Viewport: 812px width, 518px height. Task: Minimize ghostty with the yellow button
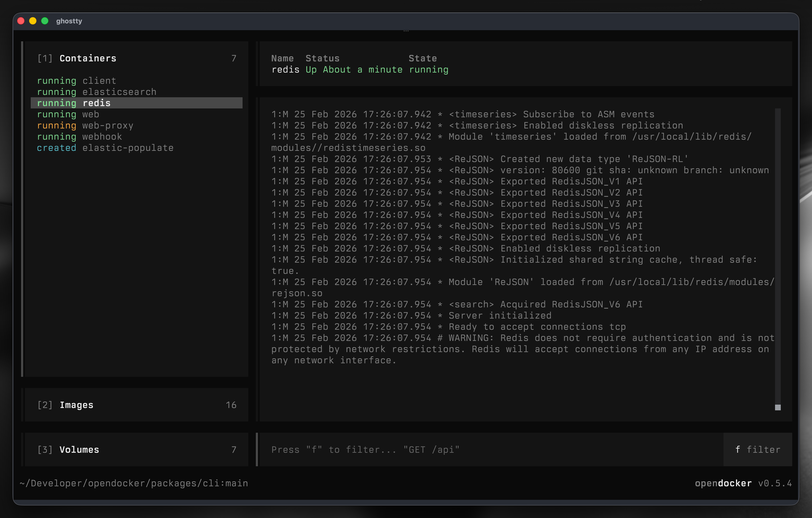pos(33,21)
